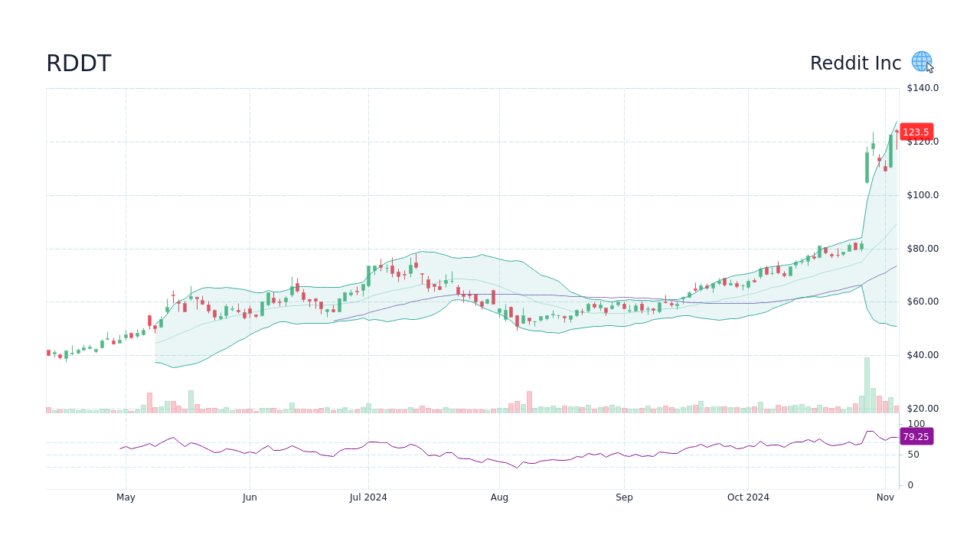Click the $20.00 price axis label
The width and height of the screenshot is (980, 551).
[x=923, y=409]
